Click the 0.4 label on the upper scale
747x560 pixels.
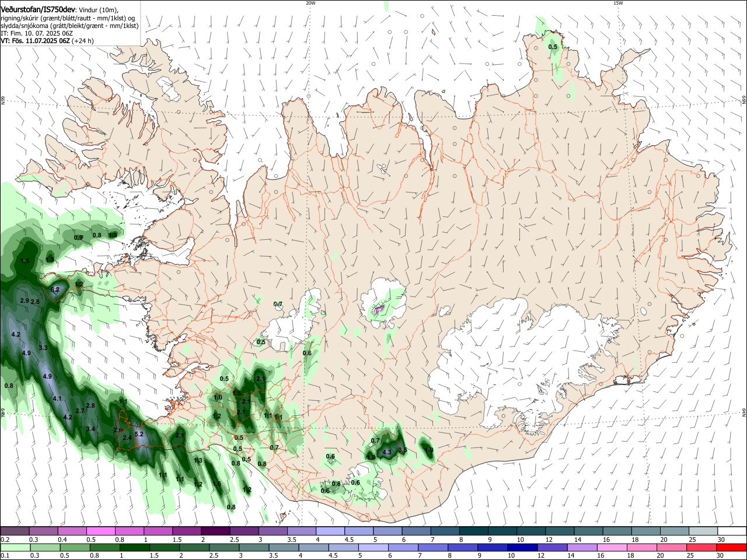62,540
